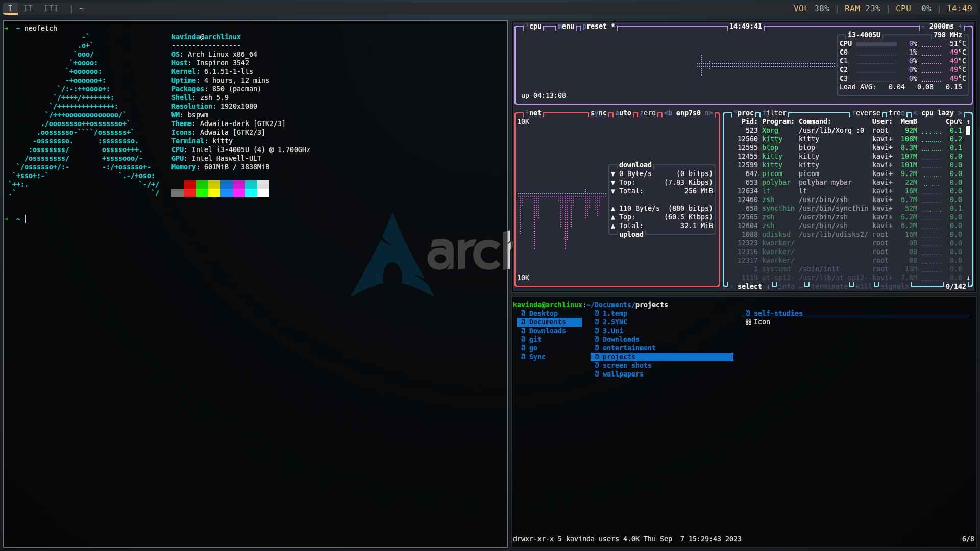Click the left-pane Downloads folder icon
This screenshot has height=551, width=980.
click(523, 331)
